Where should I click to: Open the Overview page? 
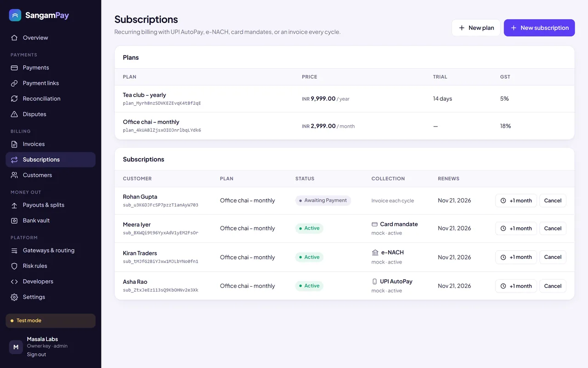coord(51,38)
